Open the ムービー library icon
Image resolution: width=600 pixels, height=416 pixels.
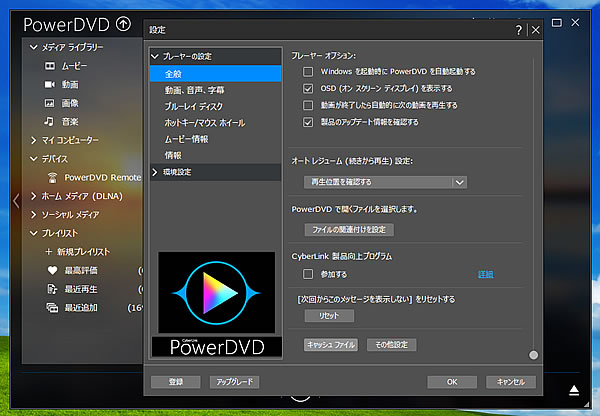pos(52,65)
